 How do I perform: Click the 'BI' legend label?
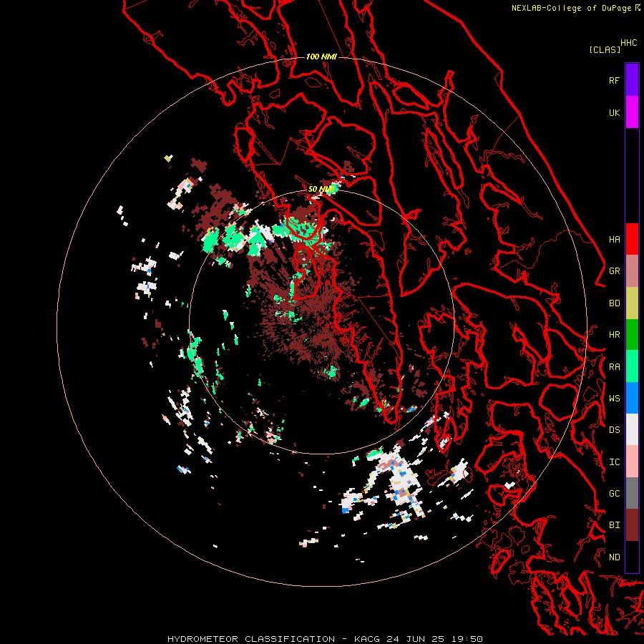point(614,525)
